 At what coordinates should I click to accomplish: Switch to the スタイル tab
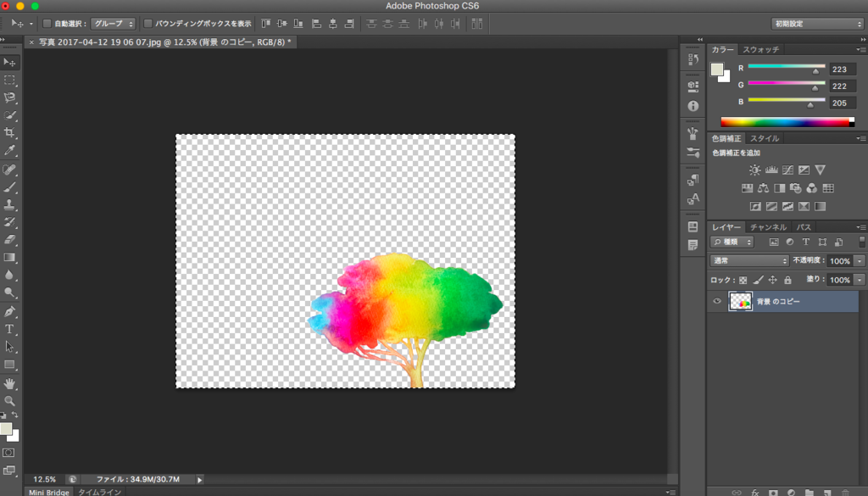765,138
